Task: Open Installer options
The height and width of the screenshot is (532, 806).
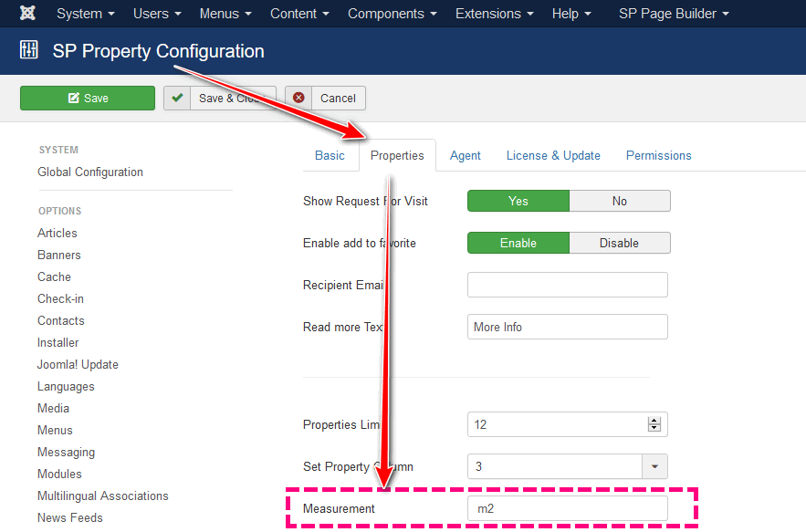Action: tap(58, 342)
